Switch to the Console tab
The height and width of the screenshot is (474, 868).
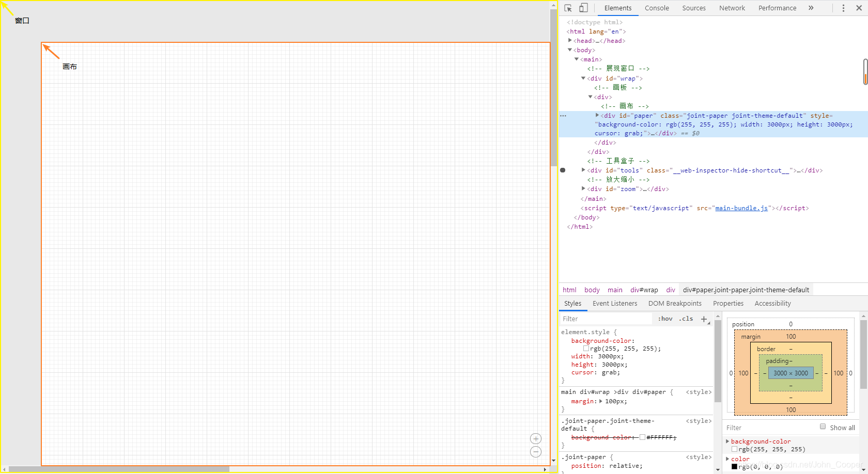click(x=657, y=8)
